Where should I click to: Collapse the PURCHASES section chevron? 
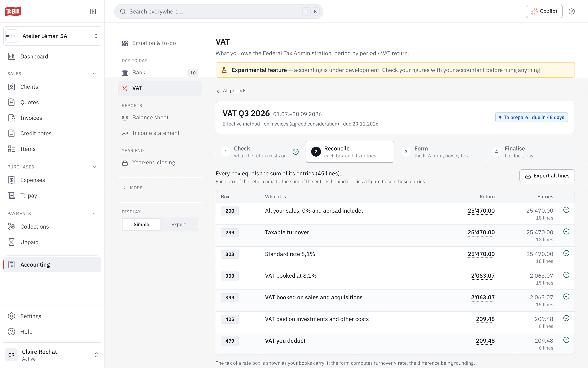(94, 167)
